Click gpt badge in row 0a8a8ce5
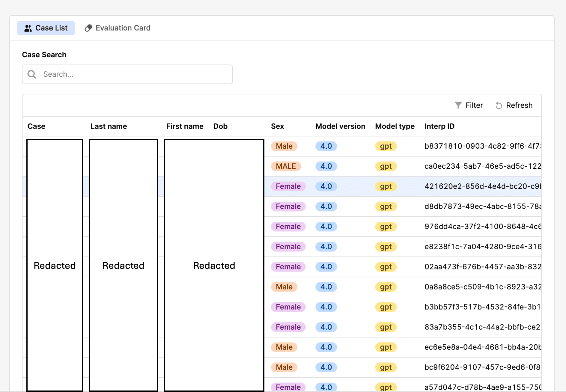The height and width of the screenshot is (392, 566). (386, 287)
